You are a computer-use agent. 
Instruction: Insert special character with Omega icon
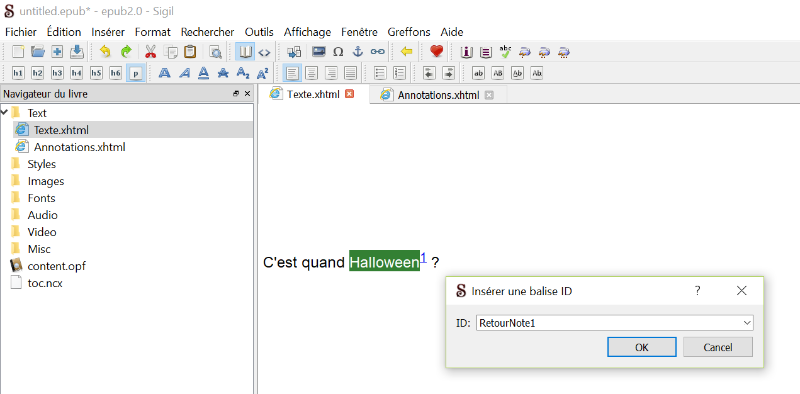pyautogui.click(x=338, y=52)
